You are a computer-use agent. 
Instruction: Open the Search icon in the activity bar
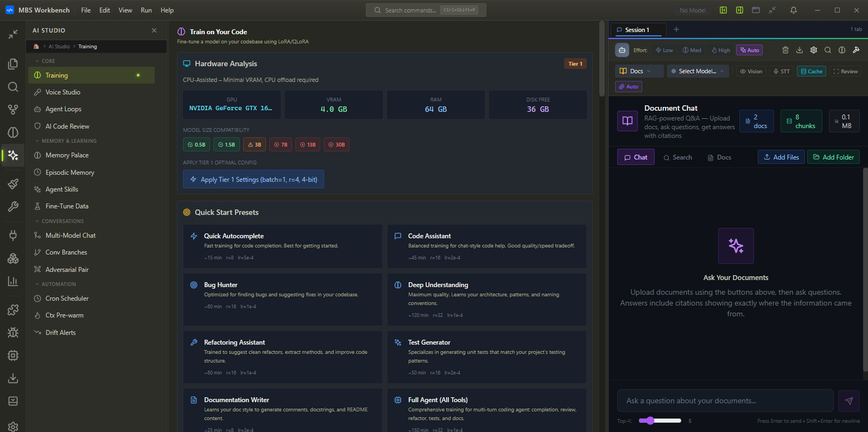click(13, 87)
